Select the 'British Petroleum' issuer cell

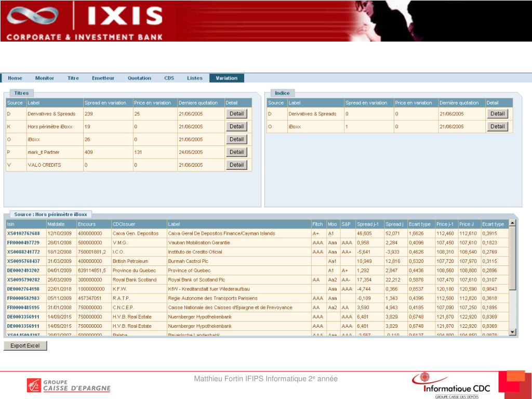pos(139,261)
